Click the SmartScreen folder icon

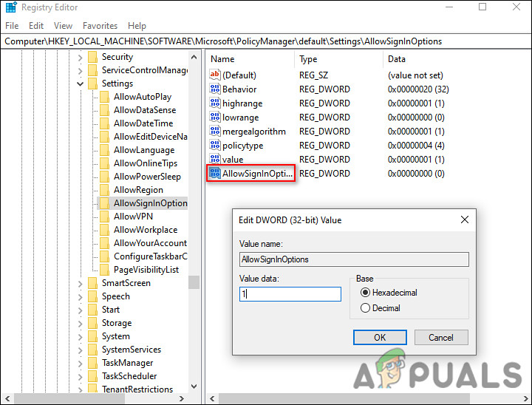pos(92,283)
